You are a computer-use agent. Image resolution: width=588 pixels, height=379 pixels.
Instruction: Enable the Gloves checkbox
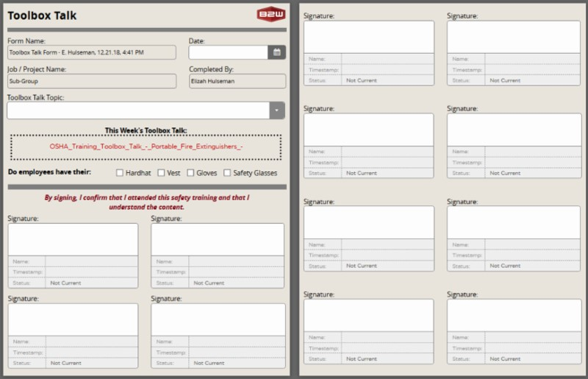point(190,173)
